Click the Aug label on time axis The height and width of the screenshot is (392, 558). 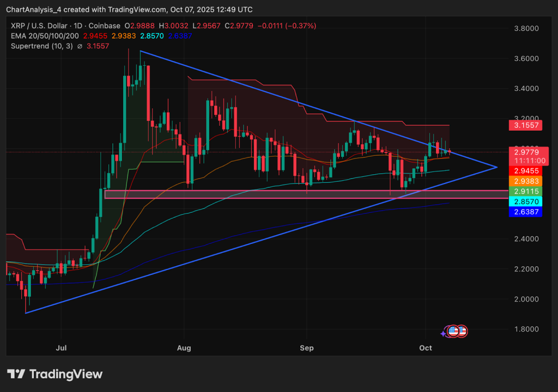185,346
